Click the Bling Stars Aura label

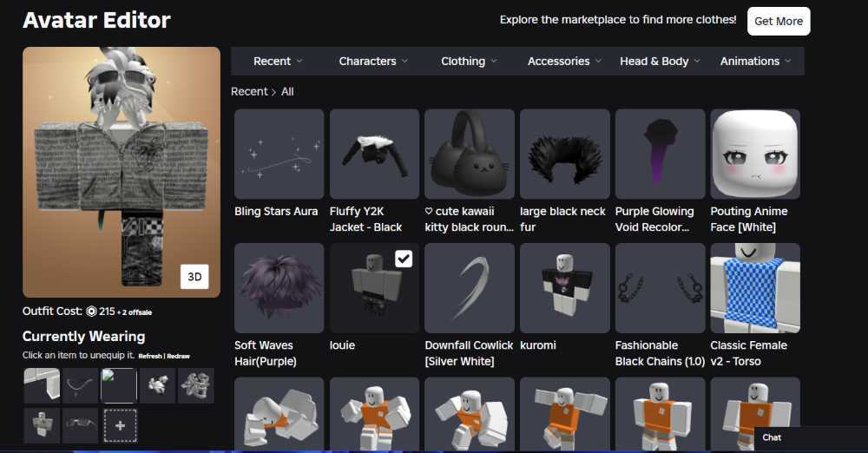click(276, 211)
